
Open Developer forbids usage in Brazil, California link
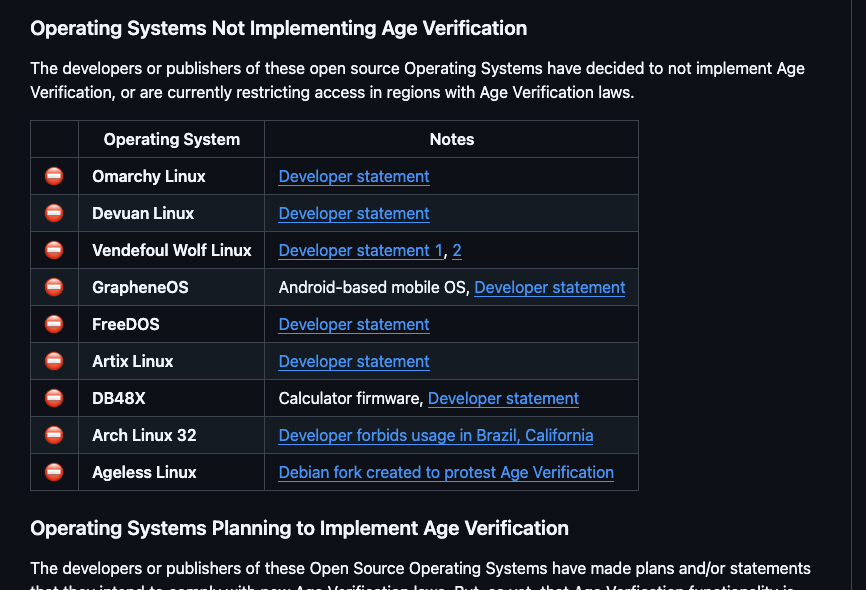[x=436, y=435]
